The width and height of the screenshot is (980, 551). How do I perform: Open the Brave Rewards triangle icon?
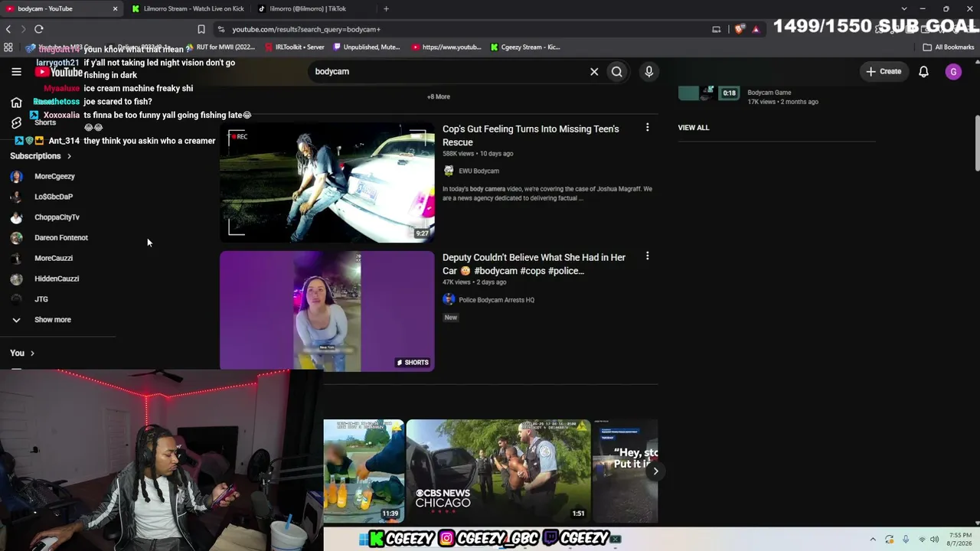[756, 29]
